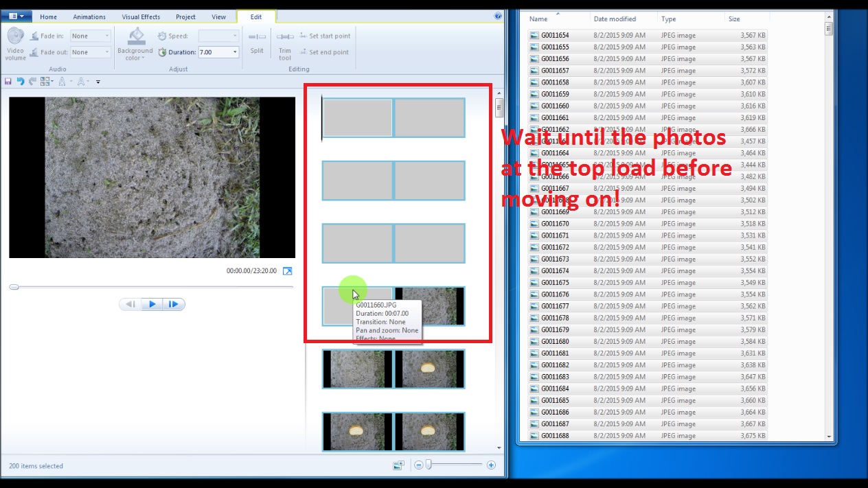This screenshot has width=868, height=488.
Task: Click the zoom slider handle in status bar
Action: (429, 465)
